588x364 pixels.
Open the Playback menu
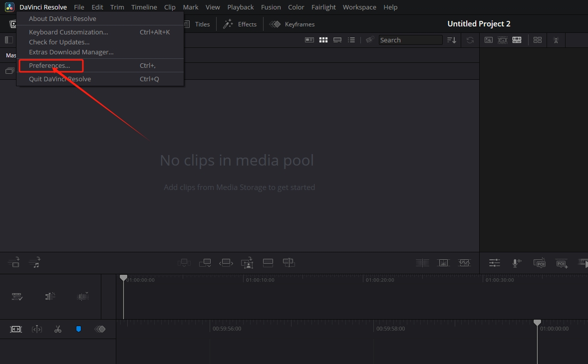pyautogui.click(x=240, y=7)
